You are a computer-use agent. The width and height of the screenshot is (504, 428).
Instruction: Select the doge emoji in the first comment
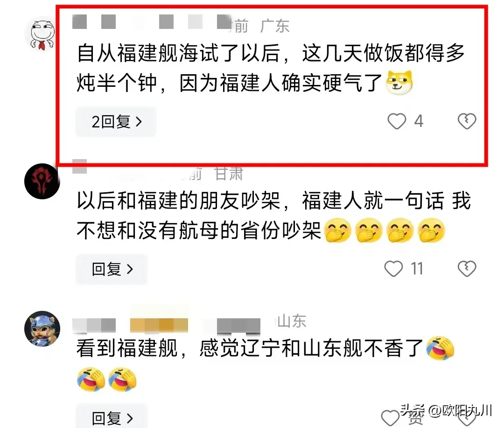[399, 83]
